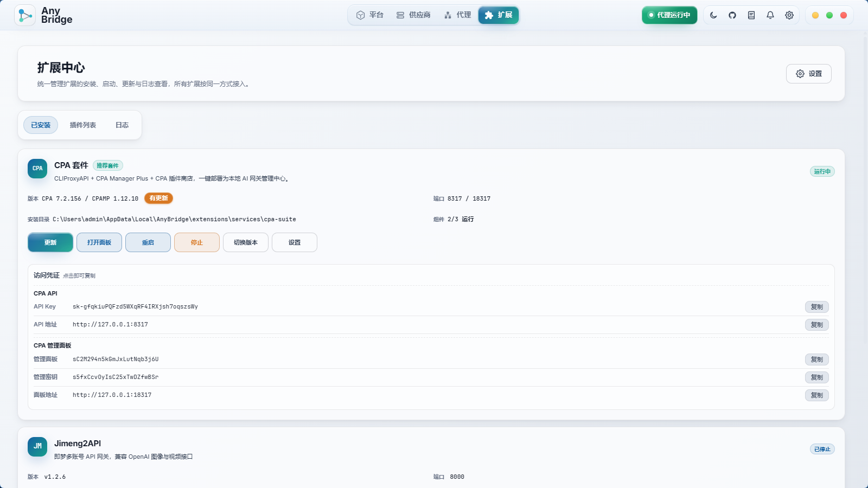This screenshot has width=868, height=488.
Task: Click the panel address http://127.0.0.1:18317
Action: (112, 395)
